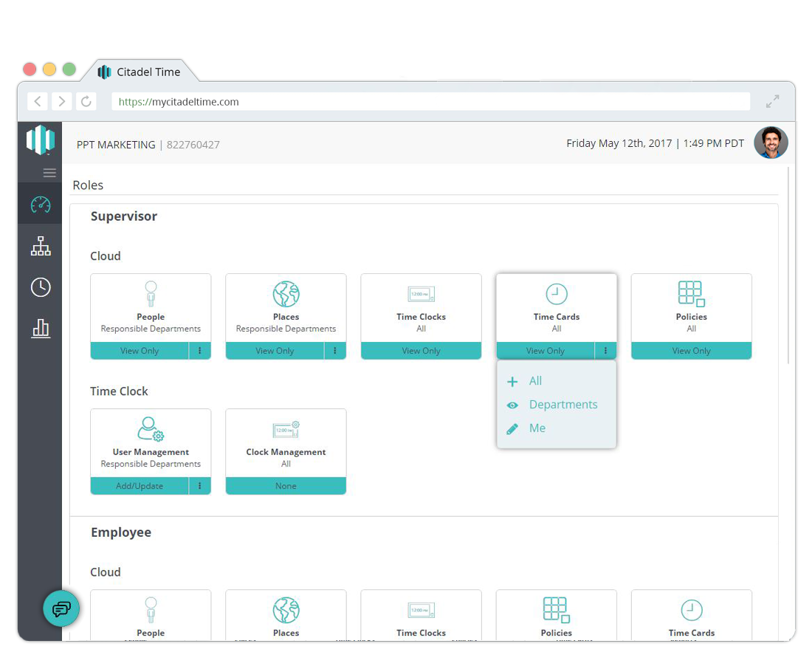Open the dashboard icon in the sidebar

click(x=40, y=205)
